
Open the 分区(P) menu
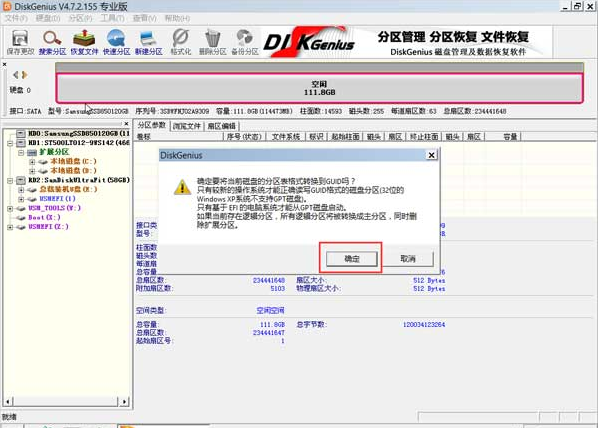click(80, 18)
